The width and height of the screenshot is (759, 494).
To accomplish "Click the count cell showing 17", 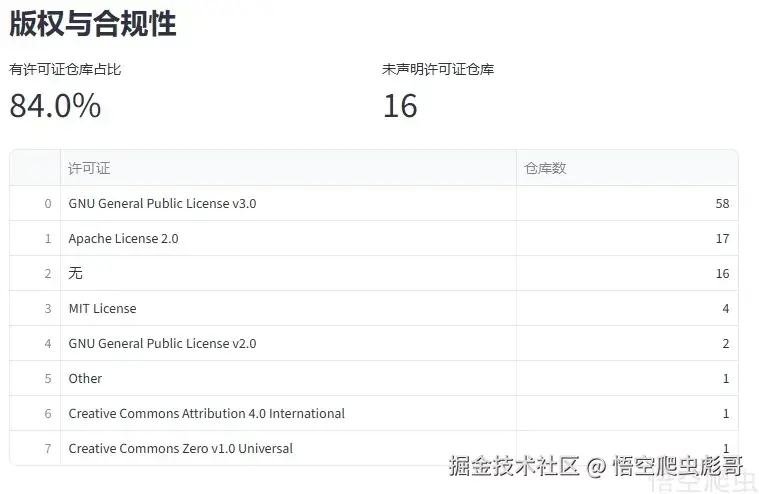I will pyautogui.click(x=627, y=238).
